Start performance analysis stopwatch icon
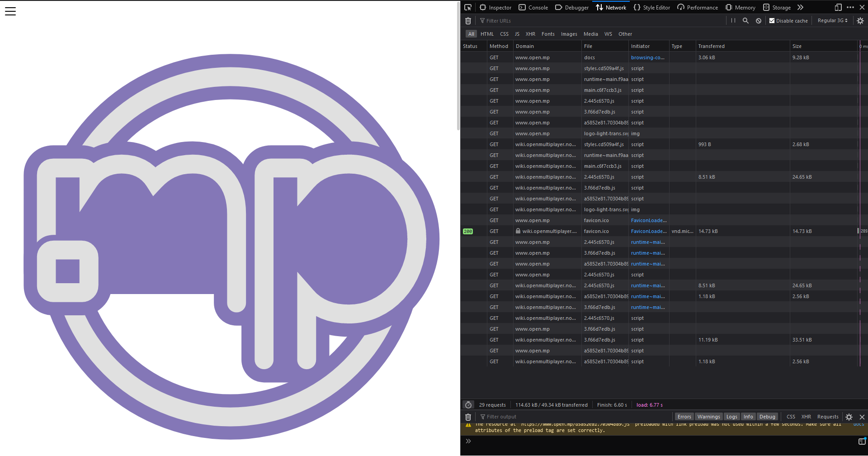This screenshot has height=456, width=868. pyautogui.click(x=468, y=405)
